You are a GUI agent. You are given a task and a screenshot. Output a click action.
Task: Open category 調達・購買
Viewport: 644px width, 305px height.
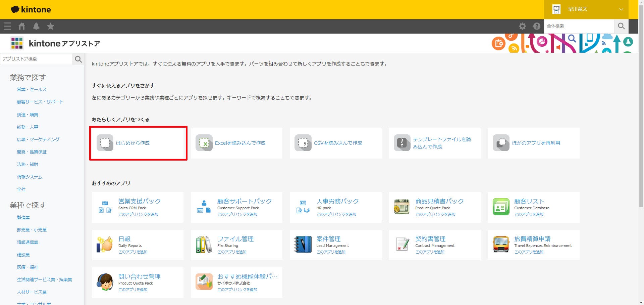28,115
